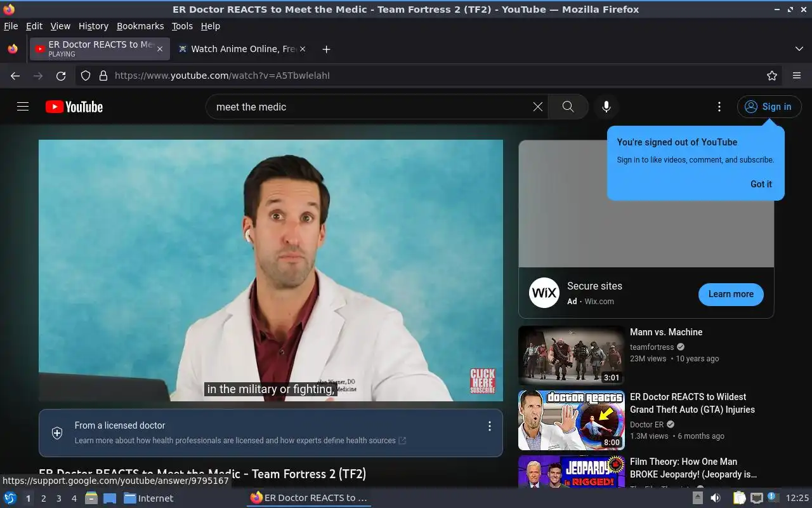
Task: Go back with the browser back arrow
Action: point(15,76)
